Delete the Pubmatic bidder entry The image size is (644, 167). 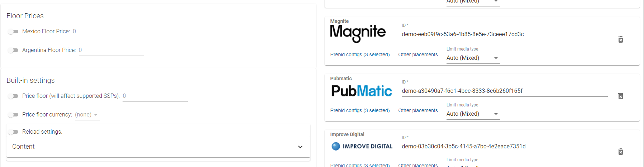tap(620, 96)
